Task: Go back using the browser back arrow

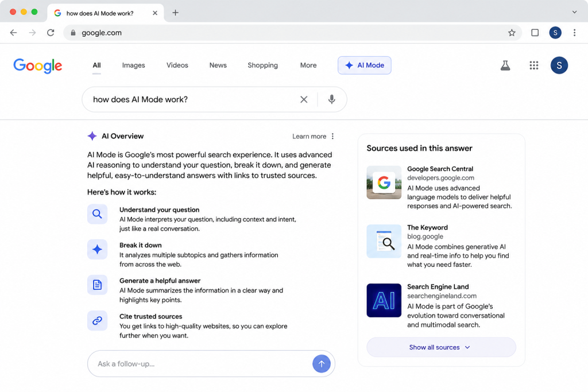Action: coord(14,33)
